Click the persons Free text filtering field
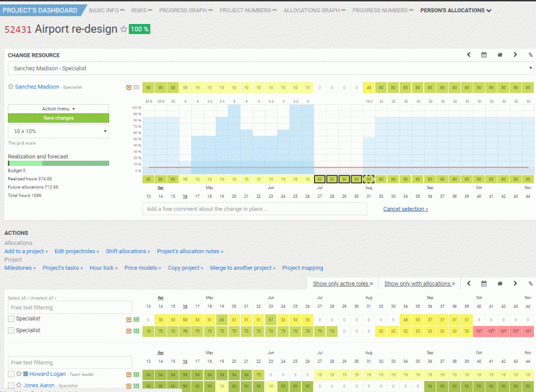The width and height of the screenshot is (536, 392). [70, 363]
